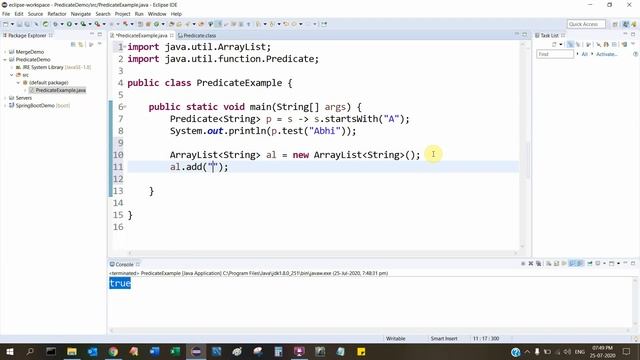Click the Save All toolbar icon
The image size is (640, 360).
coord(27,24)
